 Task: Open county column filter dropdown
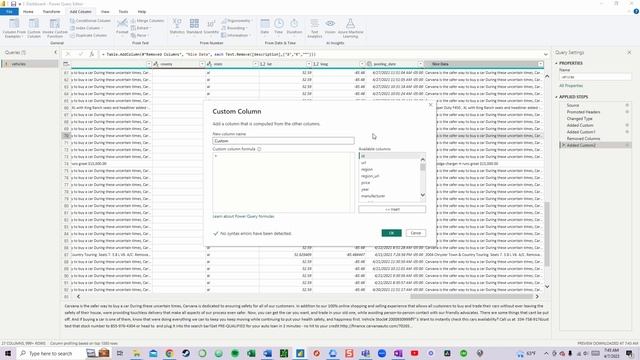tap(202, 64)
